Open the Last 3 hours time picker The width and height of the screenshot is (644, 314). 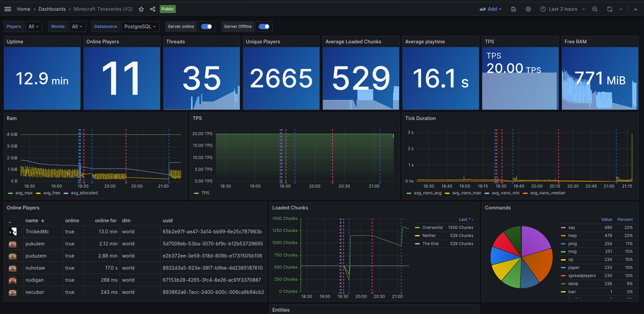click(563, 9)
